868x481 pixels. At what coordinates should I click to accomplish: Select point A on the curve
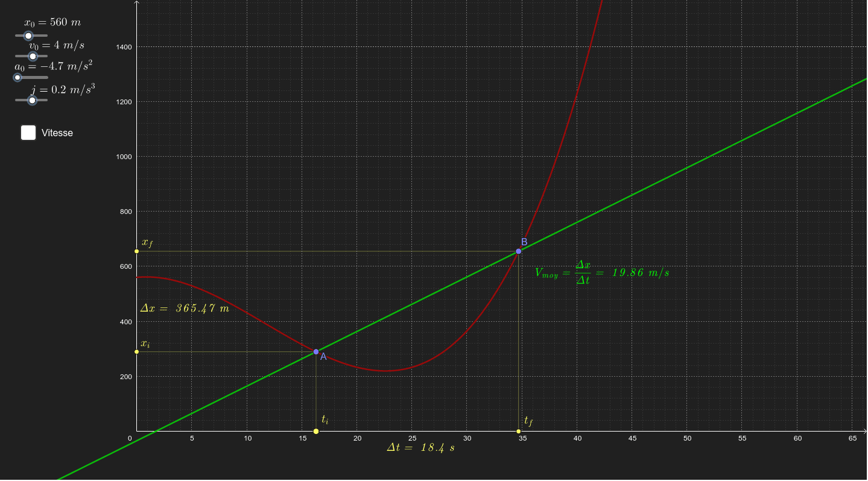click(x=316, y=351)
